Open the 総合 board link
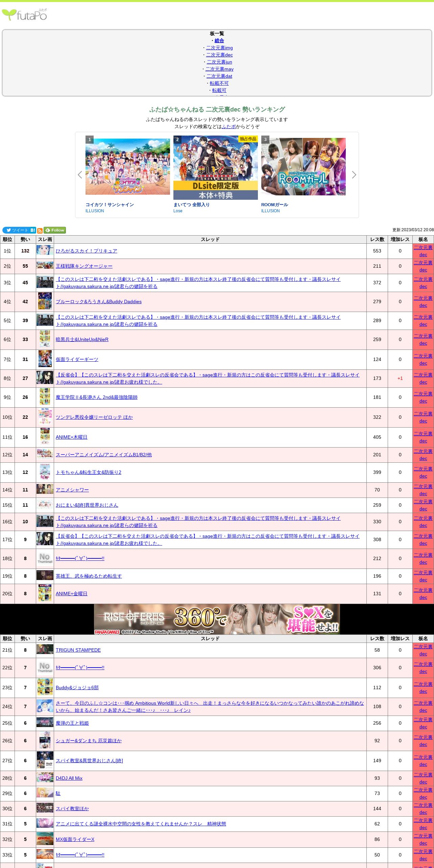The height and width of the screenshot is (868, 434). (x=219, y=41)
